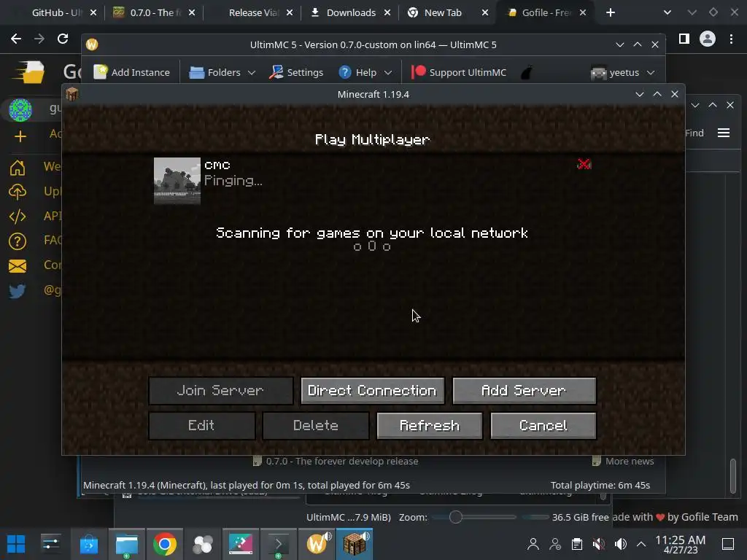This screenshot has width=747, height=560.
Task: Click the Direct Connection button
Action: coord(373,391)
